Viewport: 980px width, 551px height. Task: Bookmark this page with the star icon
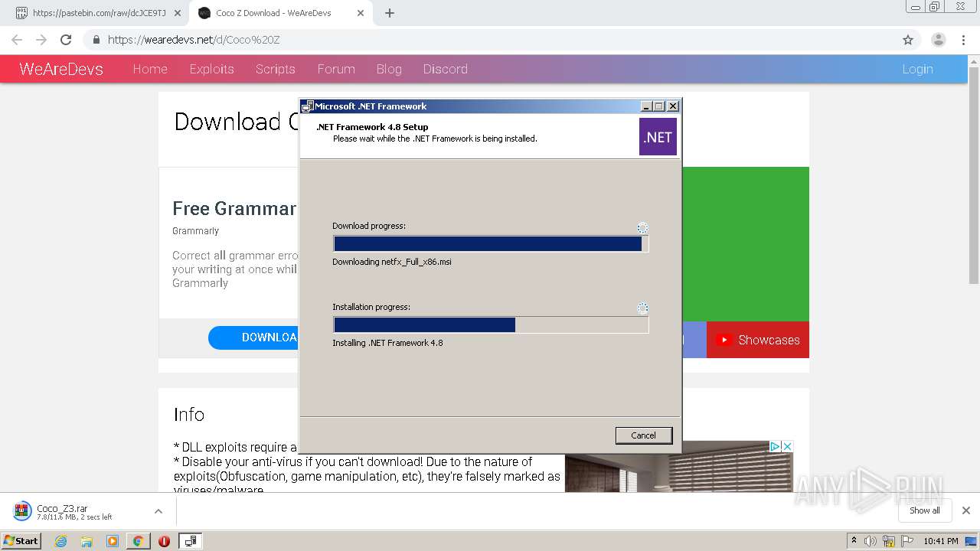(x=908, y=40)
